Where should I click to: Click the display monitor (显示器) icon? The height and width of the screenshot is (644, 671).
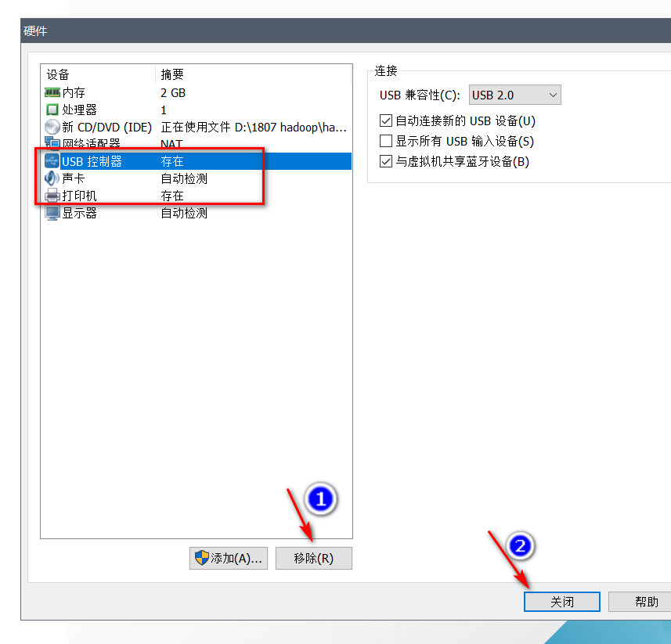click(x=52, y=213)
